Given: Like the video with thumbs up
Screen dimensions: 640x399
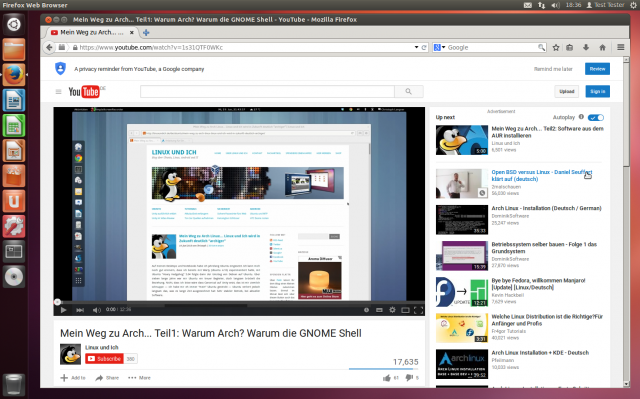Looking at the screenshot, I should [x=387, y=378].
